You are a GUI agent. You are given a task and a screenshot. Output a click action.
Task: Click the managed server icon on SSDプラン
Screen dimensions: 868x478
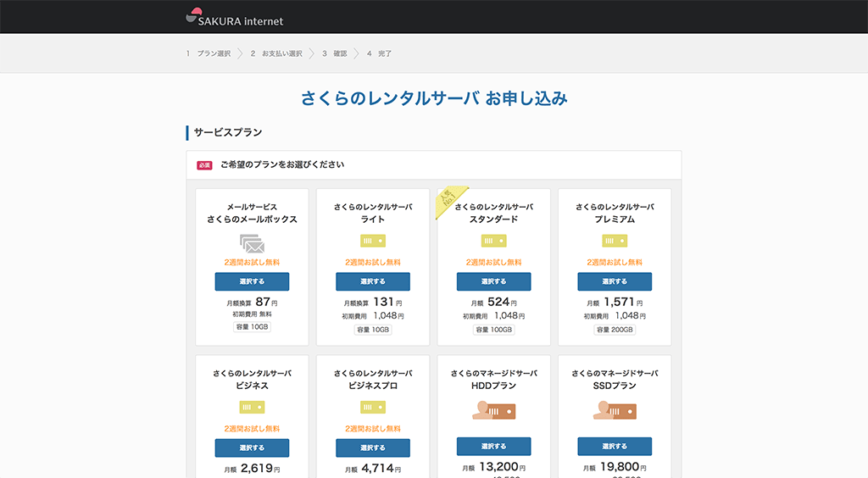615,410
